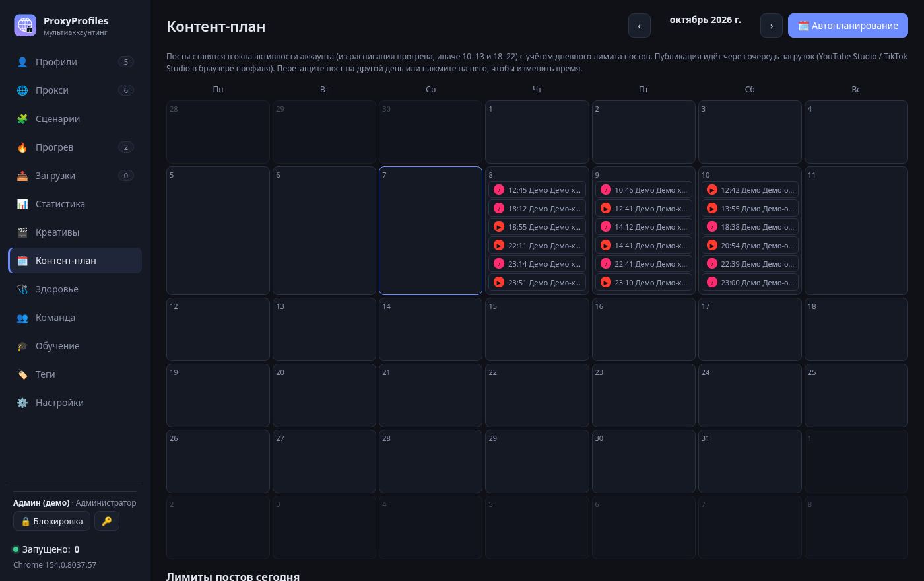Click the Прокси globe icon
Viewport: 924px width, 581px height.
pyautogui.click(x=22, y=90)
